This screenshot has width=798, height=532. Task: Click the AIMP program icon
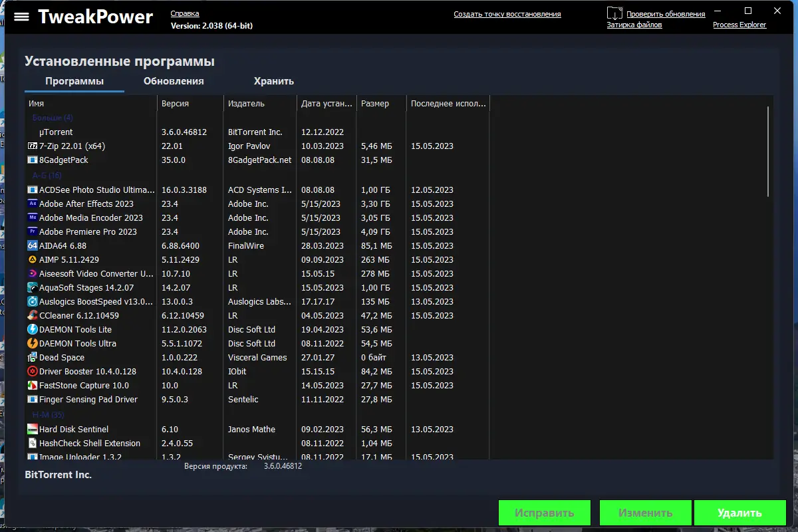pos(33,260)
